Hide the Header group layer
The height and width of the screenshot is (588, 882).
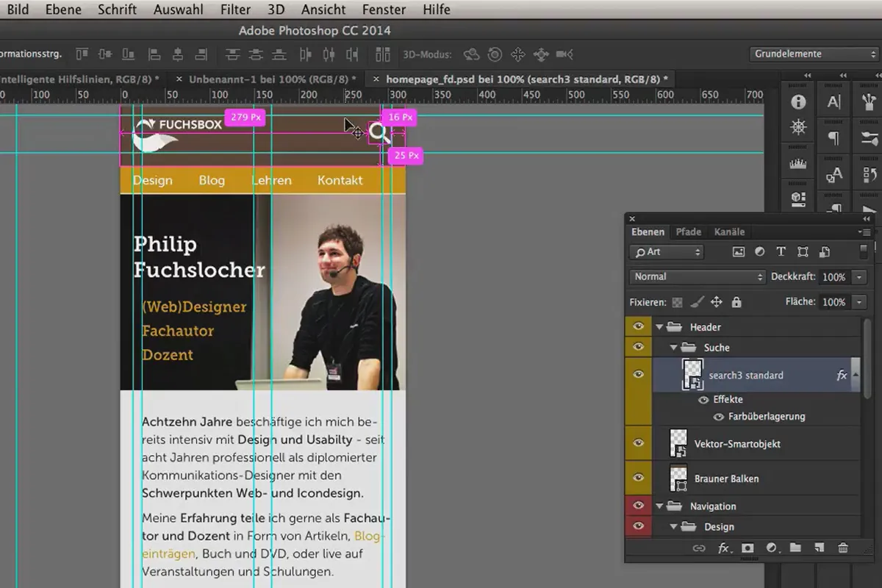(x=638, y=327)
